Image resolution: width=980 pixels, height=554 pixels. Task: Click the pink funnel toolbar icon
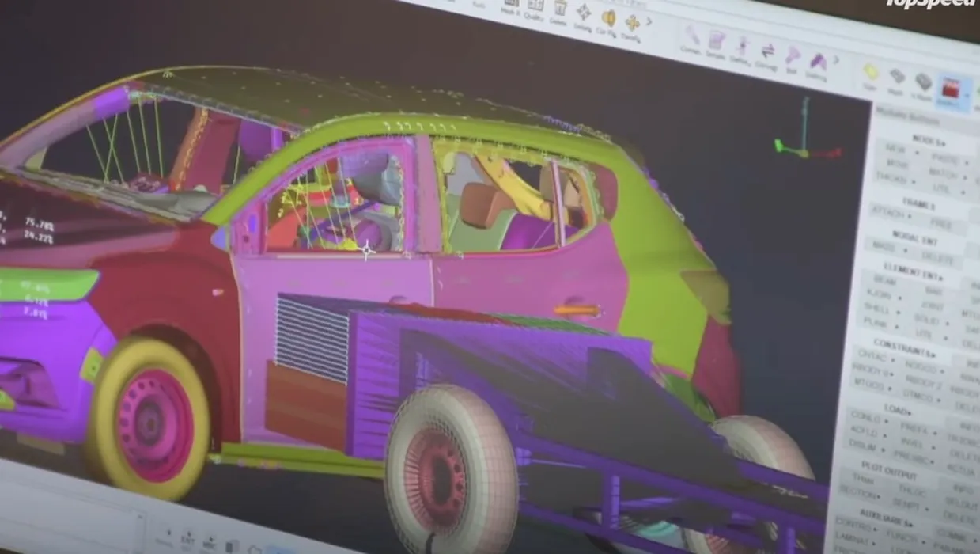tap(793, 55)
